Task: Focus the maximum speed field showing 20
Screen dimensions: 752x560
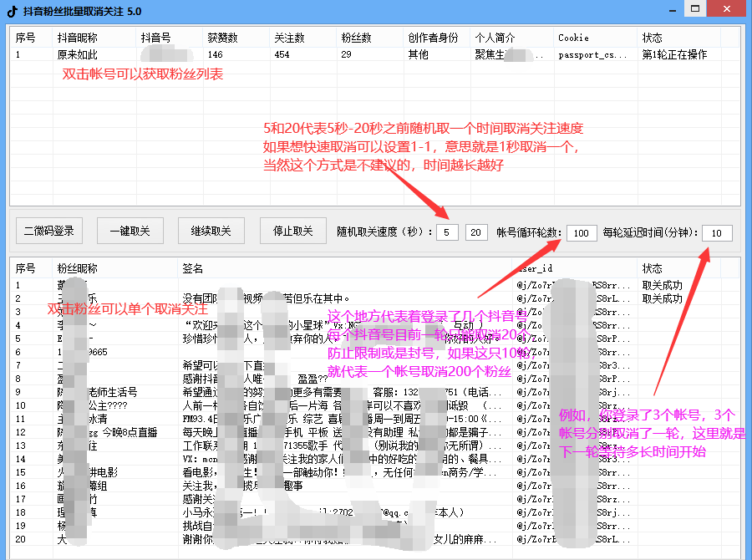Action: coord(475,232)
